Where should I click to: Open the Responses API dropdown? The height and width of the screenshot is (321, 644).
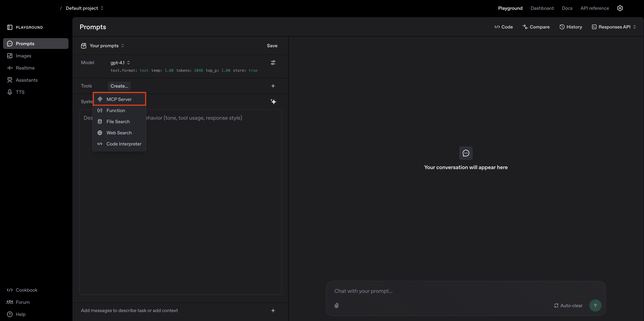614,27
